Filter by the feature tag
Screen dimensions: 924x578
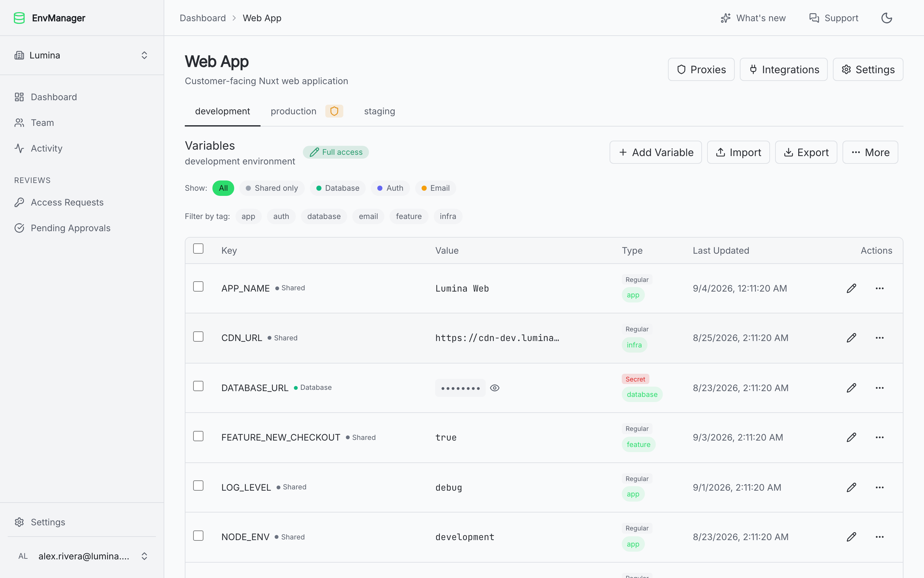pos(408,216)
